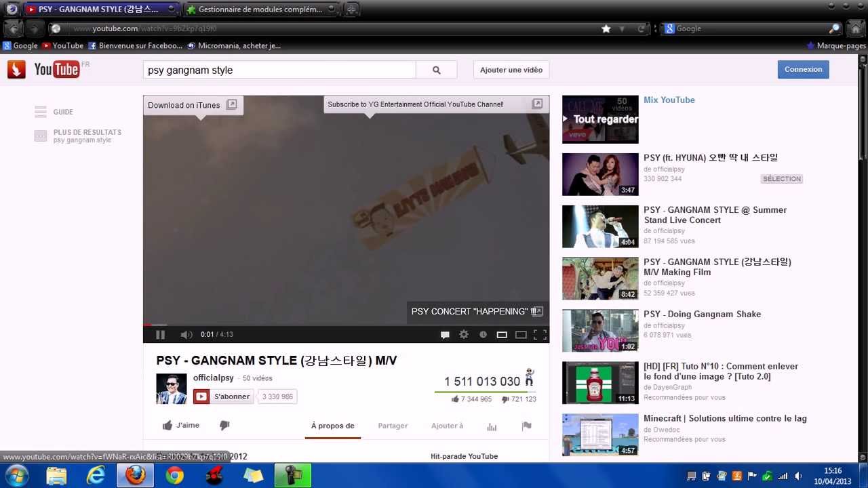
Task: Open Internet Explorer from taskbar
Action: (x=96, y=475)
